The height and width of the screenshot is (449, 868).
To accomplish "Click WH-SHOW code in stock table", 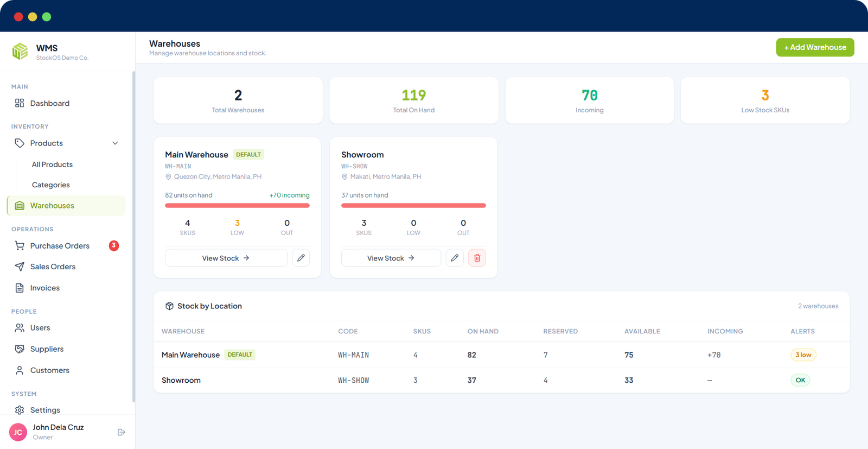I will 353,381.
